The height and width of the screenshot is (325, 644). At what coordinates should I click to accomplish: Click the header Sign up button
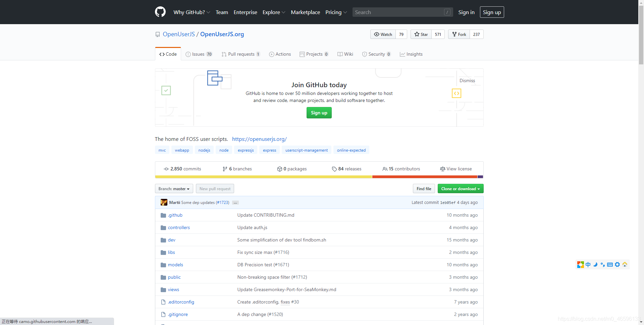pos(492,12)
